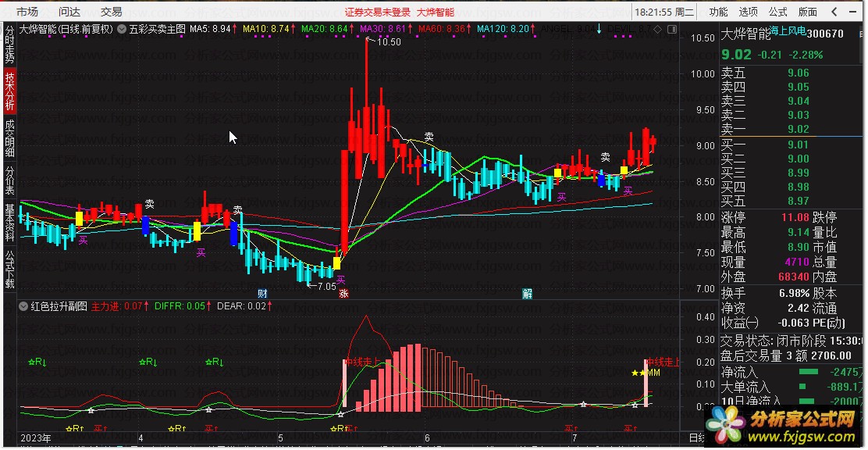868x450 pixels.
Task: Open the 分价表 sidebar tab
Action: [10, 180]
